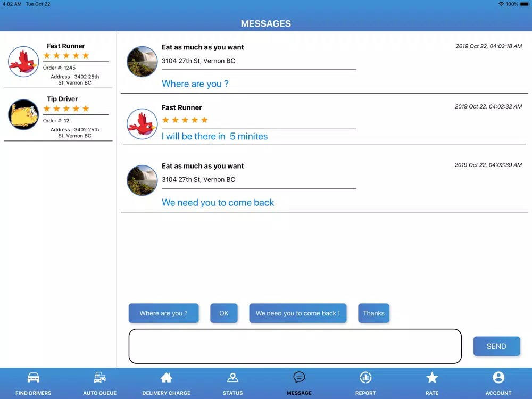Click 'Order #: 1245' text
The height and width of the screenshot is (399, 532).
coord(59,68)
